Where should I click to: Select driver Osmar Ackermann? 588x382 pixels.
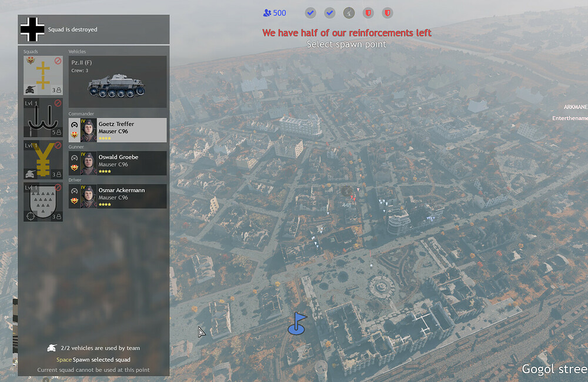pyautogui.click(x=118, y=196)
